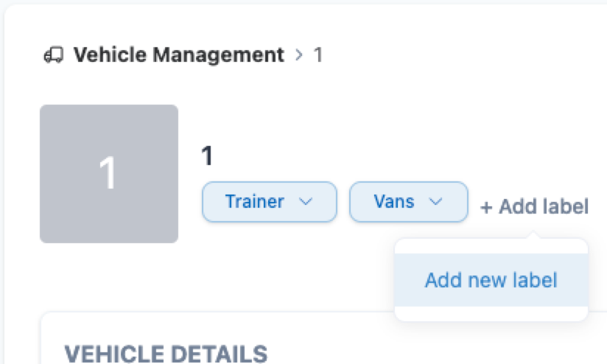Click the breadcrumb separator chevron
The height and width of the screenshot is (364, 607).
tap(299, 55)
